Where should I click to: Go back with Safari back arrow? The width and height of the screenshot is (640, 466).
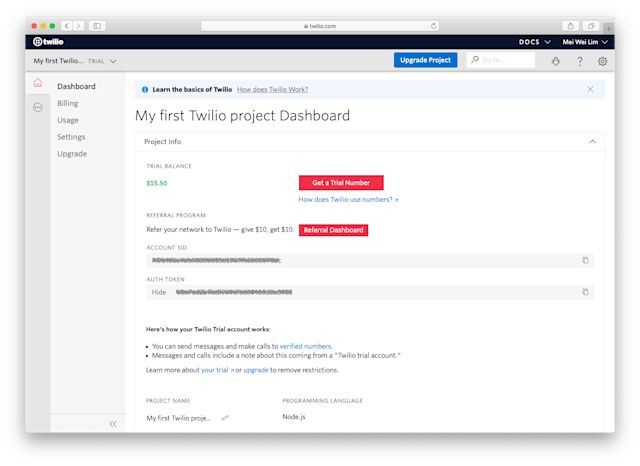pyautogui.click(x=67, y=26)
